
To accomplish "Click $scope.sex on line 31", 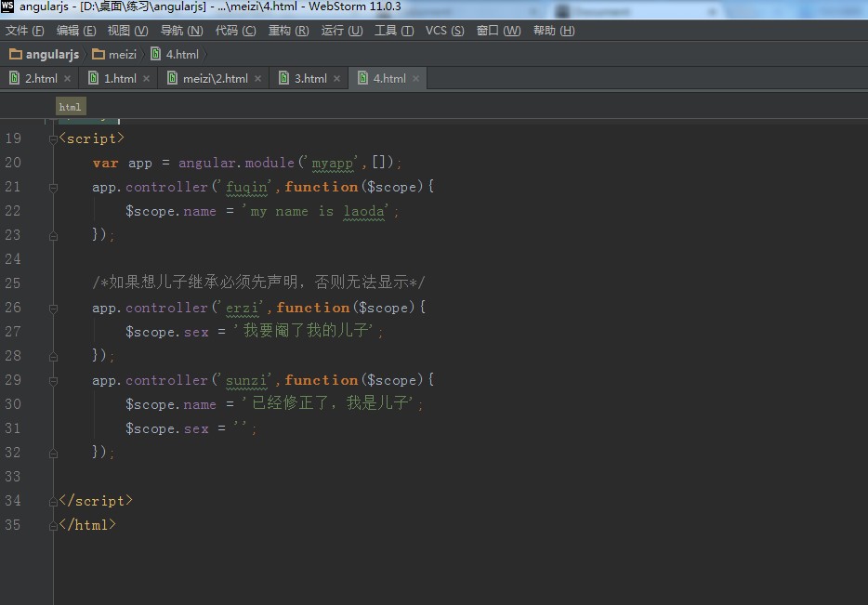I will coord(167,428).
